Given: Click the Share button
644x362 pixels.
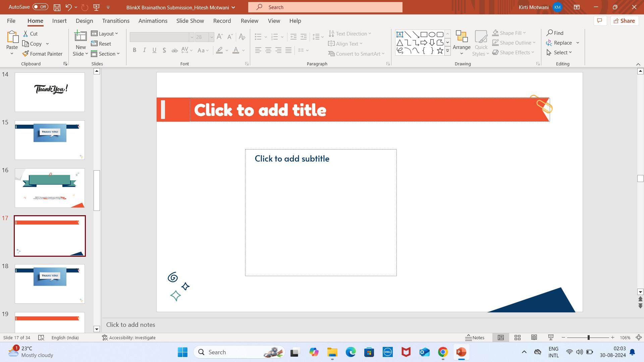Looking at the screenshot, I should click(624, 21).
